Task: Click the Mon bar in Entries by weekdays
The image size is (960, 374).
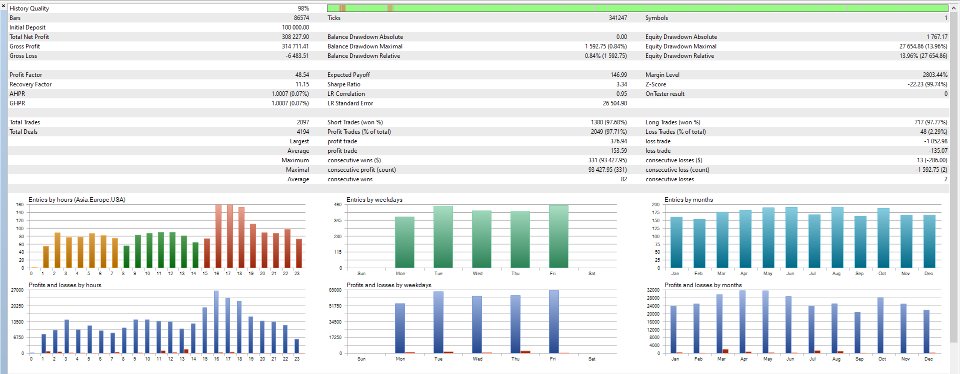Action: coord(405,242)
